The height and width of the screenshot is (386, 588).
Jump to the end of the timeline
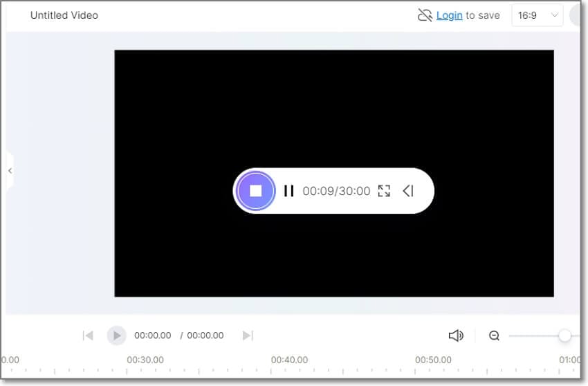(248, 336)
